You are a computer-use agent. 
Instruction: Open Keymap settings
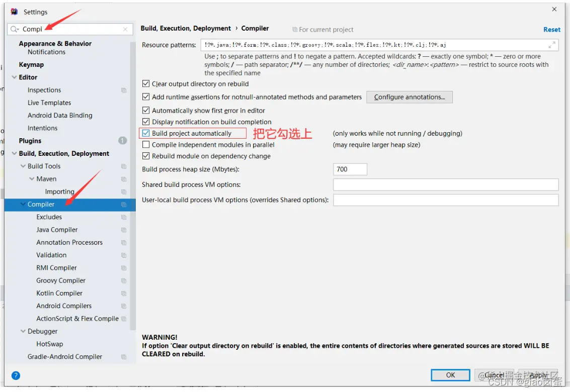click(31, 65)
